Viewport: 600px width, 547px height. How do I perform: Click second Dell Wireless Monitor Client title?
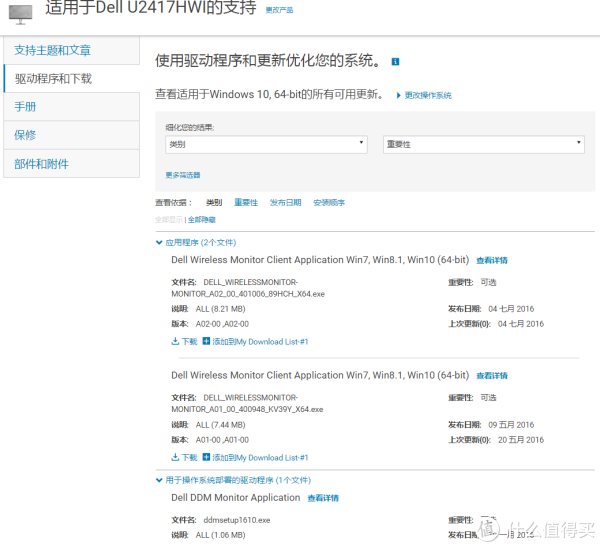point(320,375)
